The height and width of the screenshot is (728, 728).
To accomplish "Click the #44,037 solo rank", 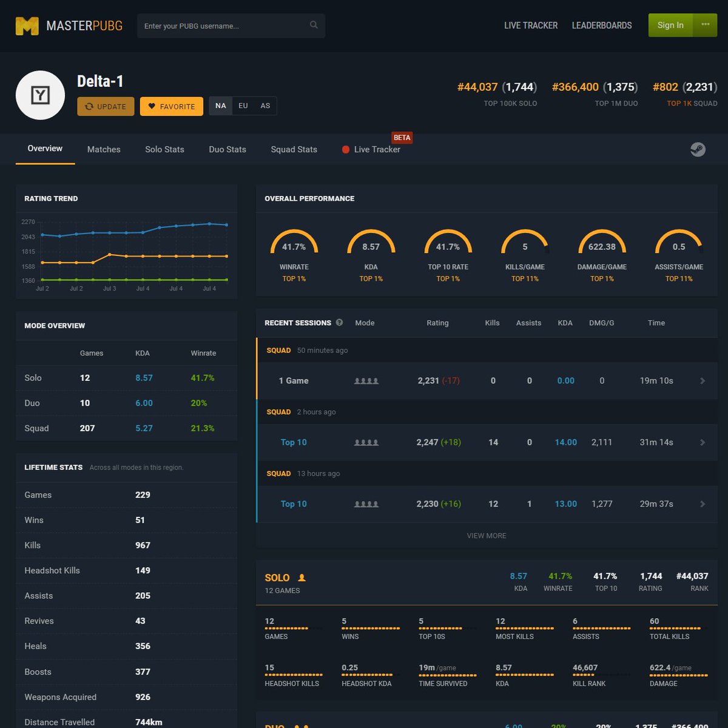I will (x=477, y=87).
